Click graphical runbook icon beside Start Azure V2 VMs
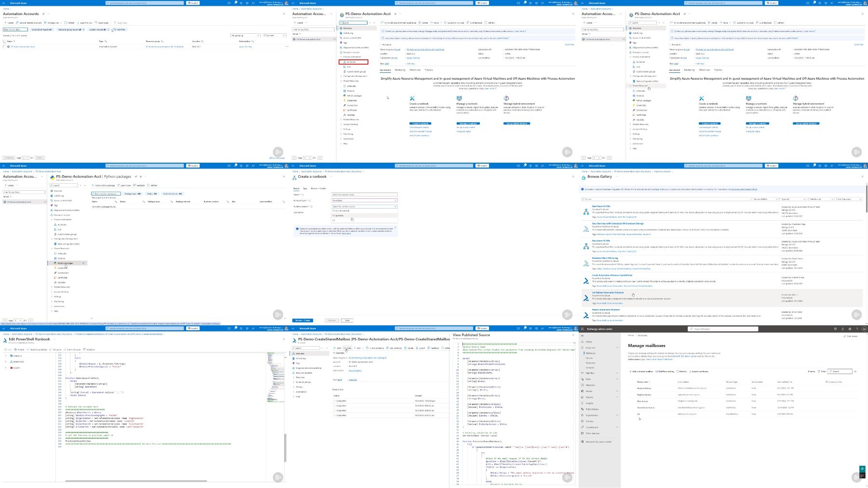Image resolution: width=868 pixels, height=488 pixels. [x=586, y=211]
